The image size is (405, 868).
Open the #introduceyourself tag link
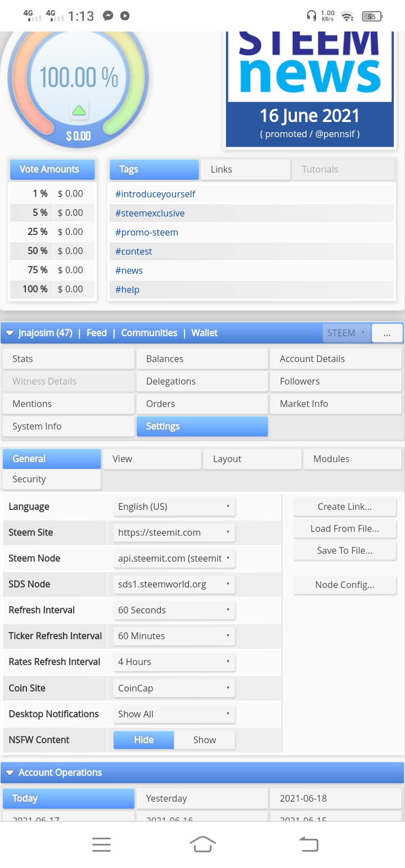pyautogui.click(x=155, y=194)
